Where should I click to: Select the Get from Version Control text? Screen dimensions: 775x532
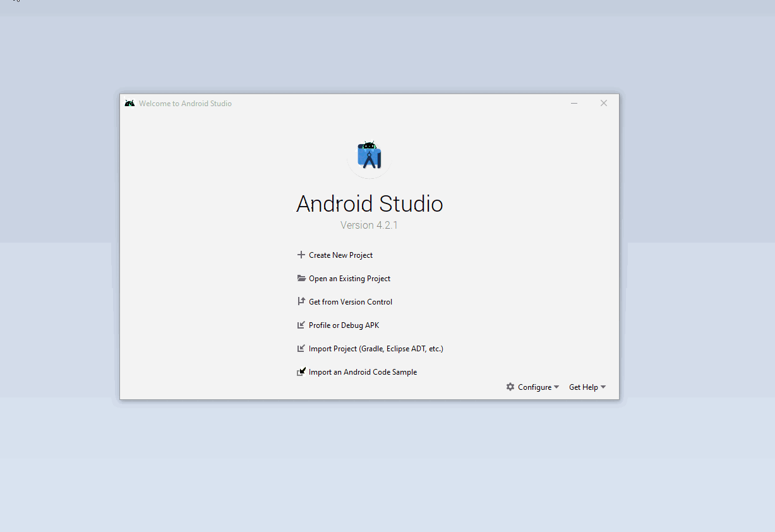coord(351,302)
